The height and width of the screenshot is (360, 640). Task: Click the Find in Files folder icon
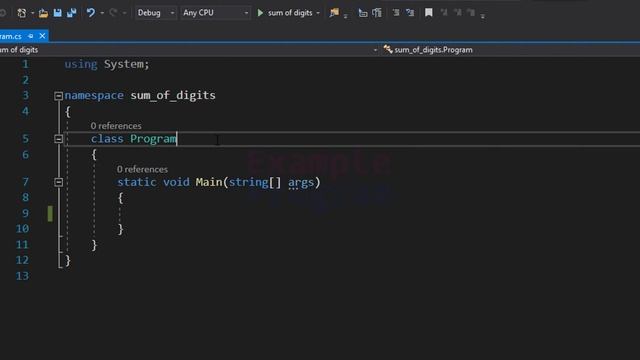334,13
